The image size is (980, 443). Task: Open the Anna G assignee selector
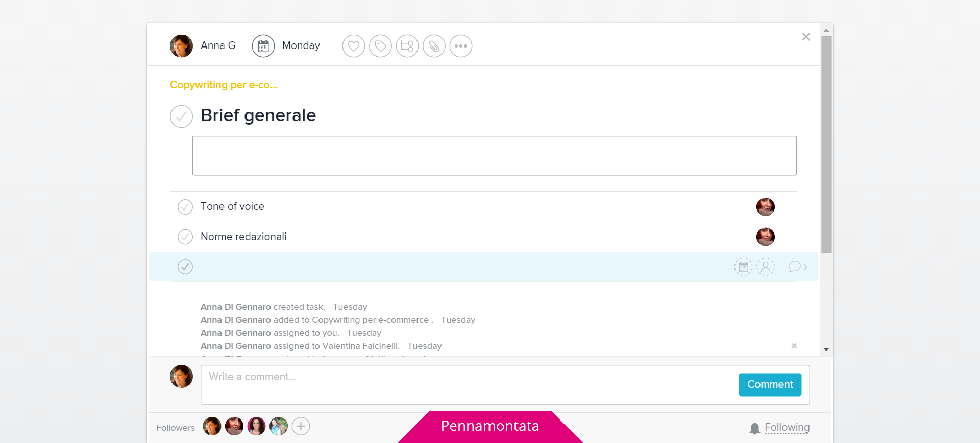click(203, 46)
